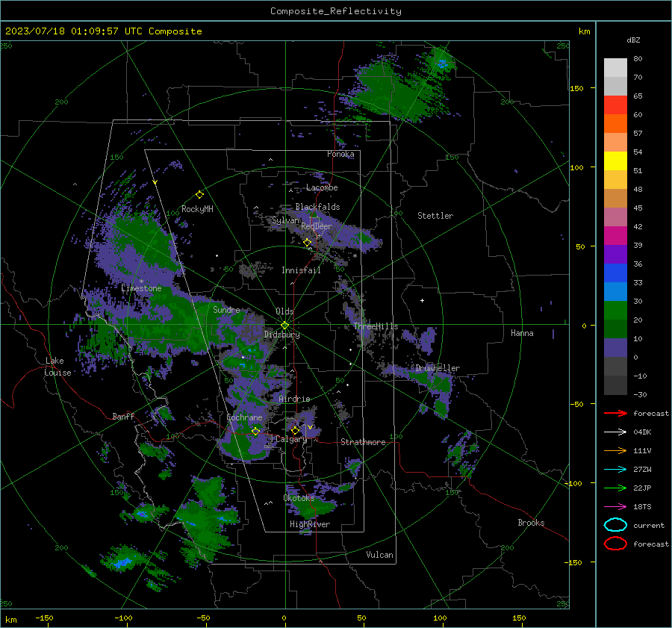Click the 04DK legend label
Screen dimensions: 672x628
(642, 432)
